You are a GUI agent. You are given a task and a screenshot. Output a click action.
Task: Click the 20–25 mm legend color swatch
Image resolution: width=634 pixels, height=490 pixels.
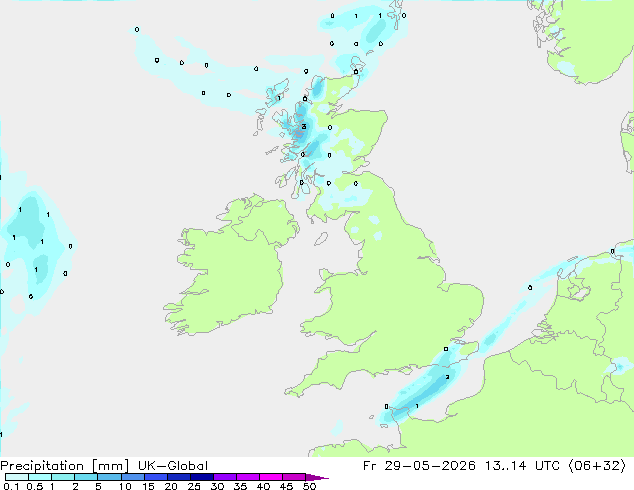[179, 477]
